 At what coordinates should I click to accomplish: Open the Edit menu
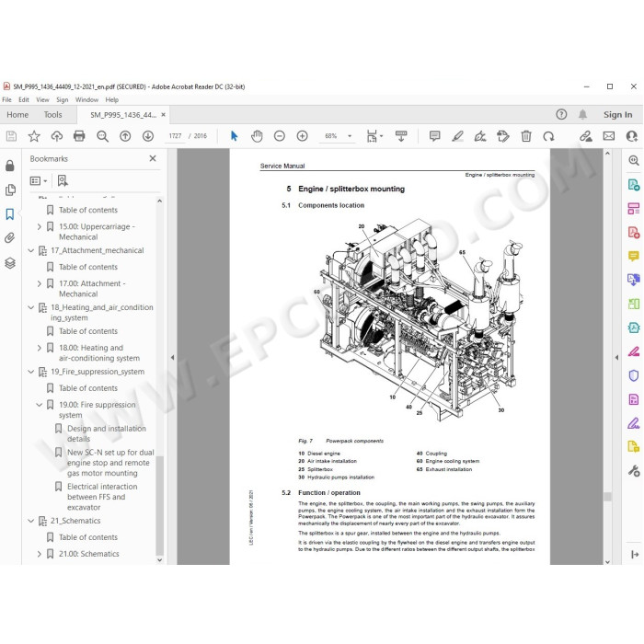pos(24,99)
